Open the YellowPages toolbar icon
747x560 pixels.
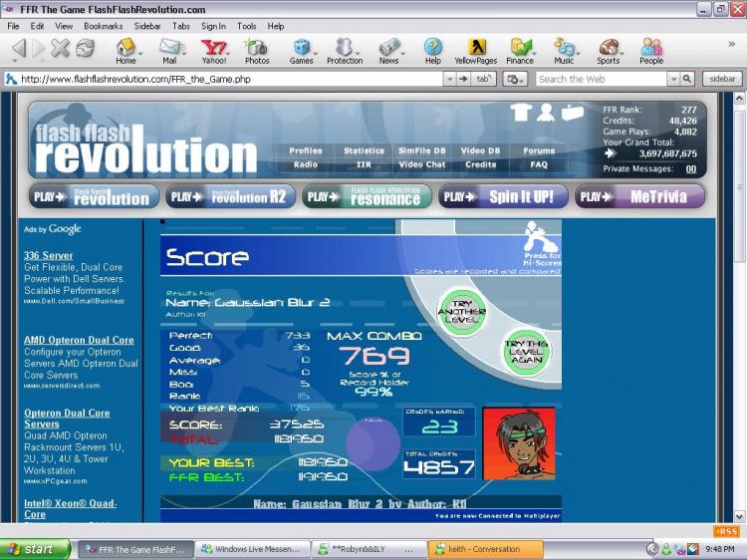(x=475, y=51)
